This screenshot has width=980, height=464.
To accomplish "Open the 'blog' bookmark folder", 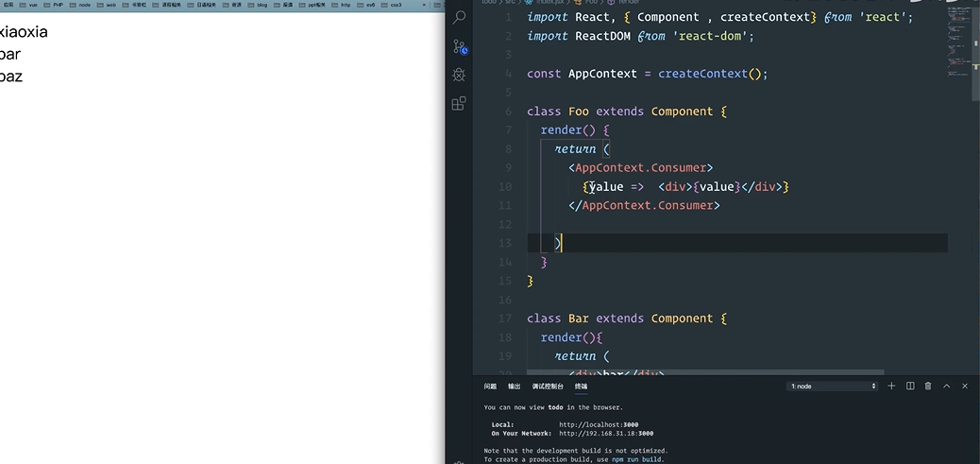I will (x=258, y=5).
